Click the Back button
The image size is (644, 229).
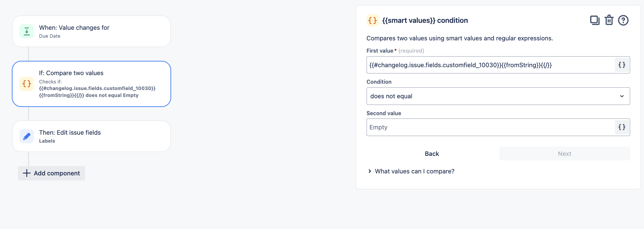(x=432, y=154)
